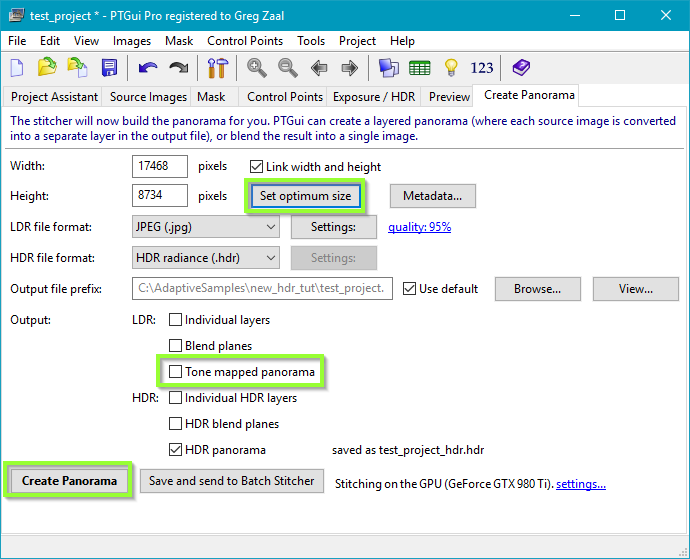Uncheck the HDR panorama output
The image size is (690, 559).
(175, 449)
